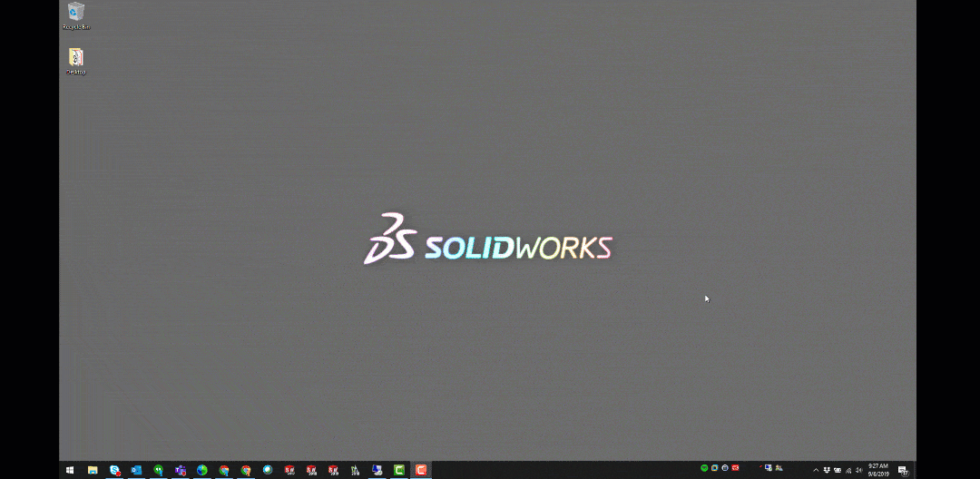Switch to the red Camtasia recorder icon
The image size is (980, 479).
pyautogui.click(x=420, y=470)
